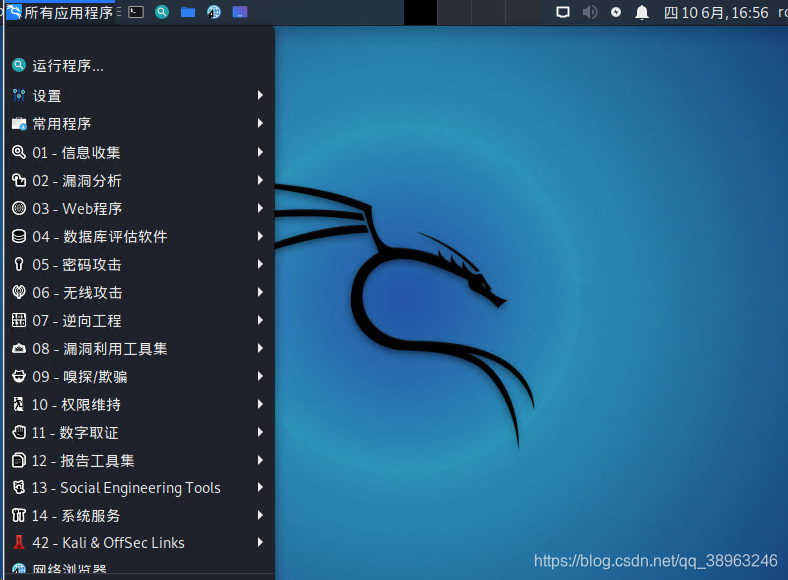Screen dimensions: 788x580
Task: Open the display settings tray icon
Action: [563, 12]
